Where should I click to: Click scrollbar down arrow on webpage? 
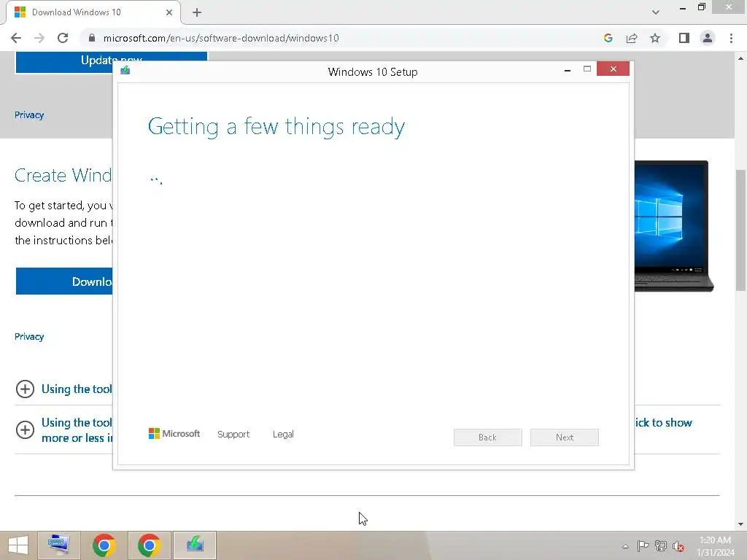click(x=741, y=524)
